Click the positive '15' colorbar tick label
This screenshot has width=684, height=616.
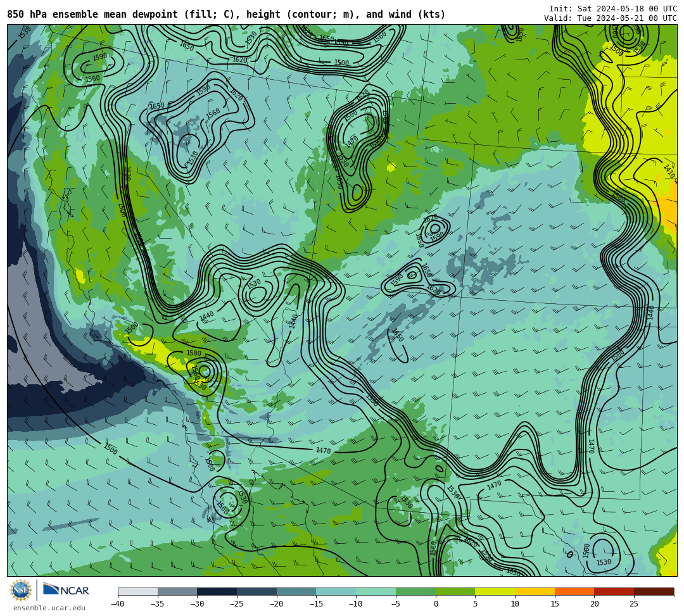[555, 604]
